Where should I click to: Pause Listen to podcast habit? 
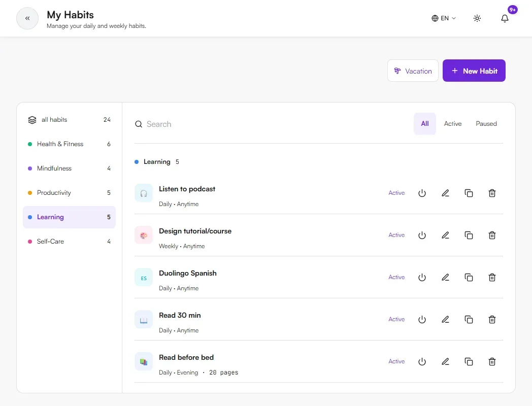422,193
